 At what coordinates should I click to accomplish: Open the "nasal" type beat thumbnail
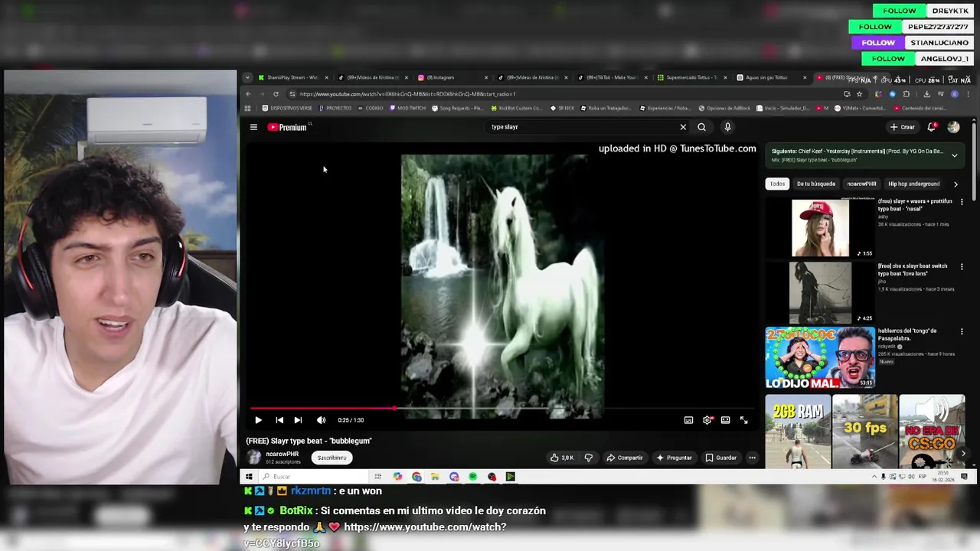[x=820, y=228]
